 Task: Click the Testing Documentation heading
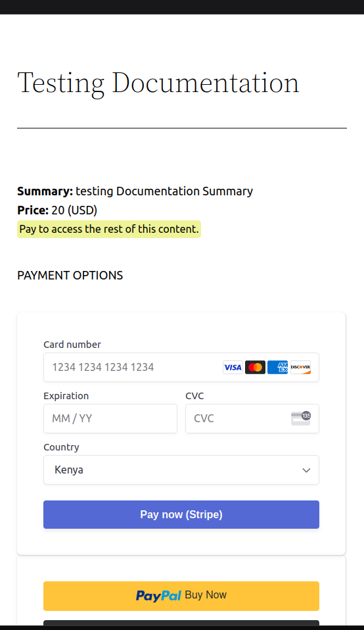coord(158,83)
